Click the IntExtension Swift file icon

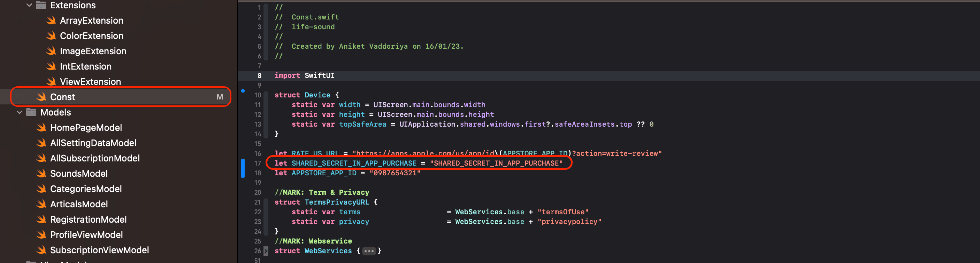[x=51, y=66]
